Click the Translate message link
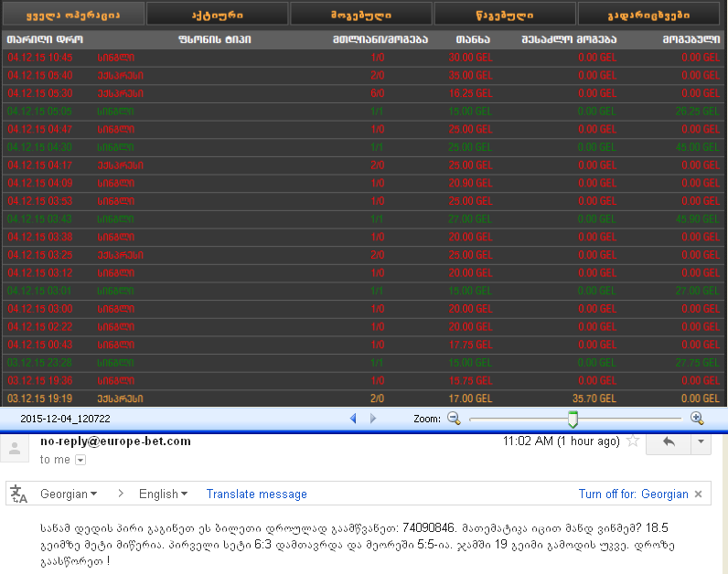Screen dimensions: 728x574 [257, 494]
